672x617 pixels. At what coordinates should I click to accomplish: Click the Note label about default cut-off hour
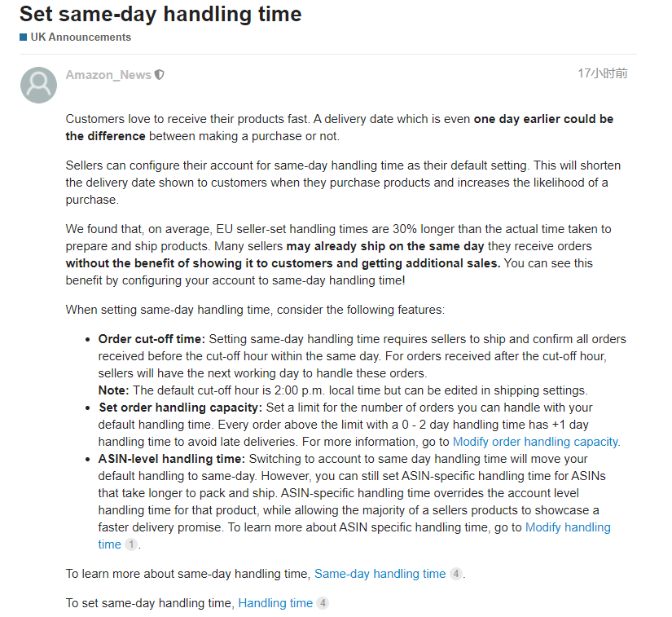pyautogui.click(x=112, y=390)
